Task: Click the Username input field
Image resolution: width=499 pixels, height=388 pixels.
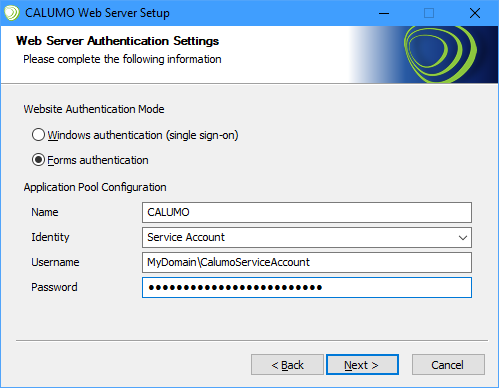Action: [x=307, y=262]
